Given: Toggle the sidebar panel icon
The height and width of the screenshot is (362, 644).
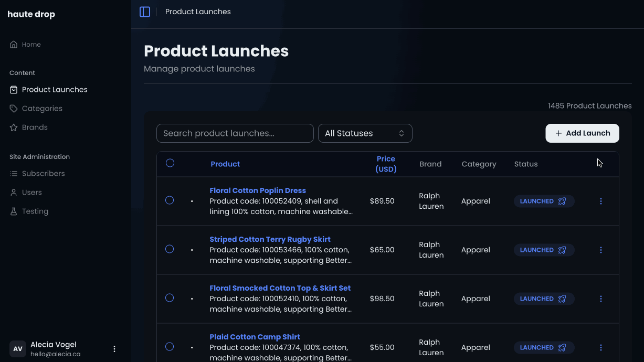Looking at the screenshot, I should click(145, 12).
